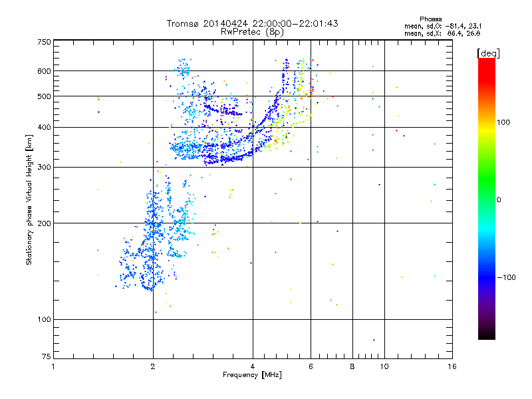The width and height of the screenshot is (532, 399).
Task: Click the "400" y-axis tick label
Action: coord(44,128)
